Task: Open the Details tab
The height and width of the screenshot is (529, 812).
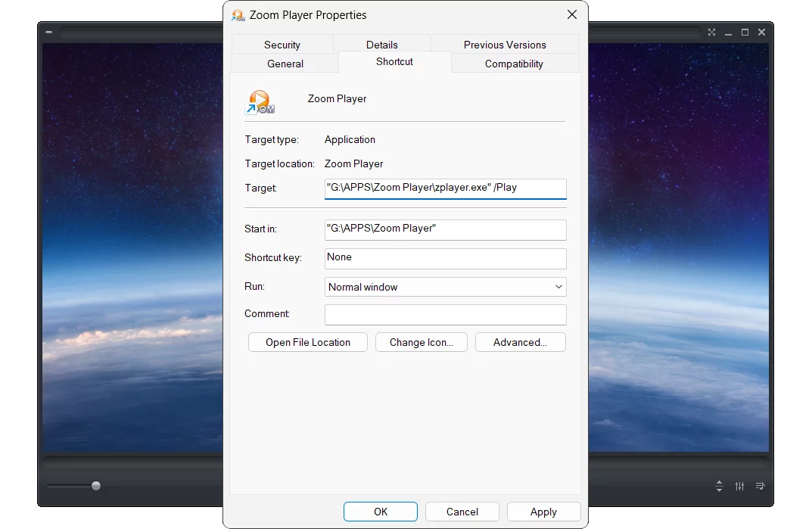Action: [381, 45]
